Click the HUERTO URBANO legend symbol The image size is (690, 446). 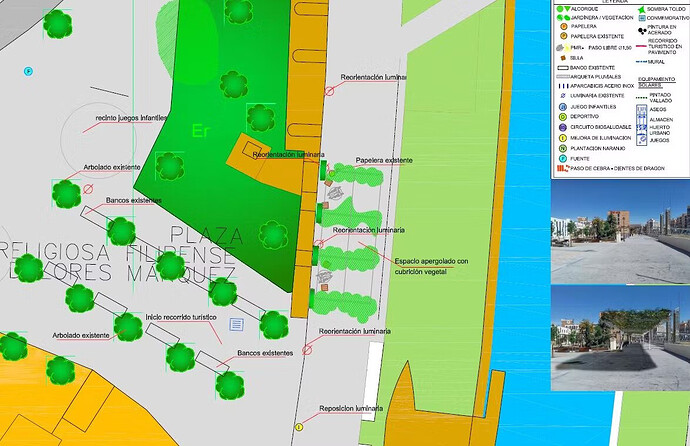pyautogui.click(x=642, y=128)
